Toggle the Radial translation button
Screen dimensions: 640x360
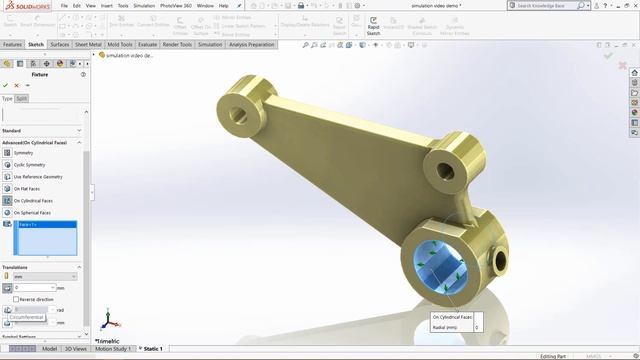(7, 288)
